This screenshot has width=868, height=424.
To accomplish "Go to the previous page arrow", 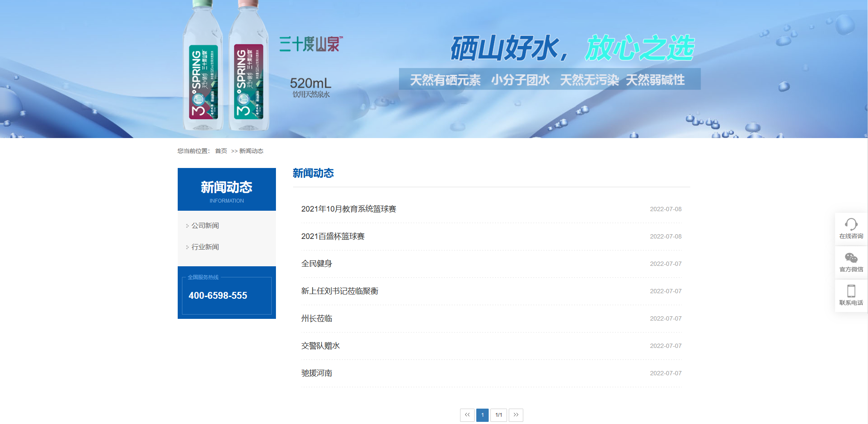I will [x=467, y=415].
